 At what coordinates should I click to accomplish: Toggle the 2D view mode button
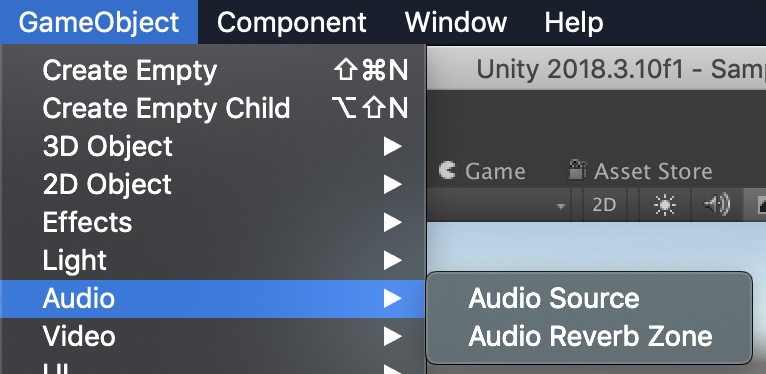[604, 205]
